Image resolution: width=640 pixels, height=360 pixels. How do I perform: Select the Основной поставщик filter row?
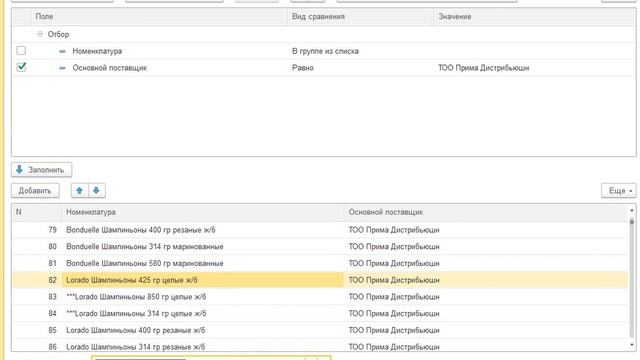pyautogui.click(x=324, y=68)
